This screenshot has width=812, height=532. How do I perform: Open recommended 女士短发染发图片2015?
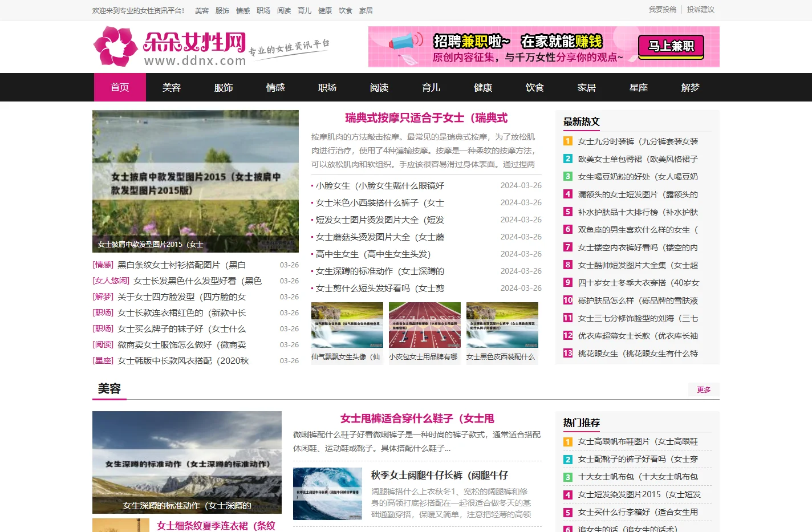pyautogui.click(x=639, y=494)
